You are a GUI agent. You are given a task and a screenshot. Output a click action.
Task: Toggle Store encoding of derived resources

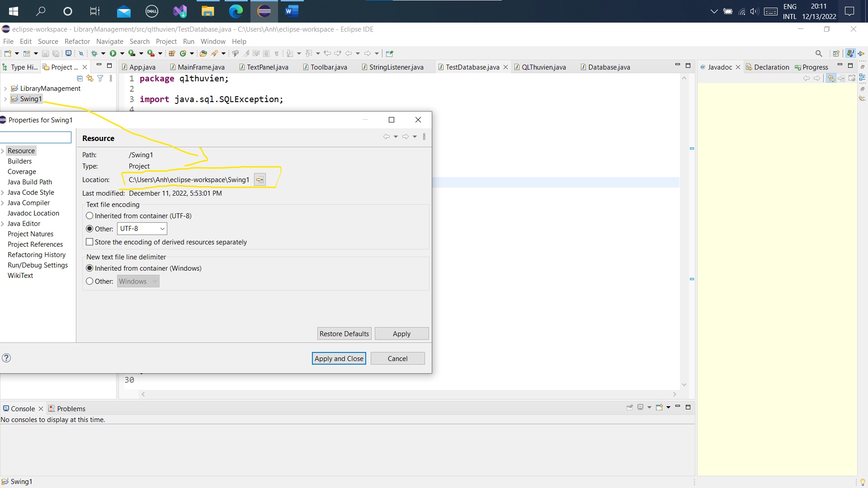pyautogui.click(x=90, y=242)
